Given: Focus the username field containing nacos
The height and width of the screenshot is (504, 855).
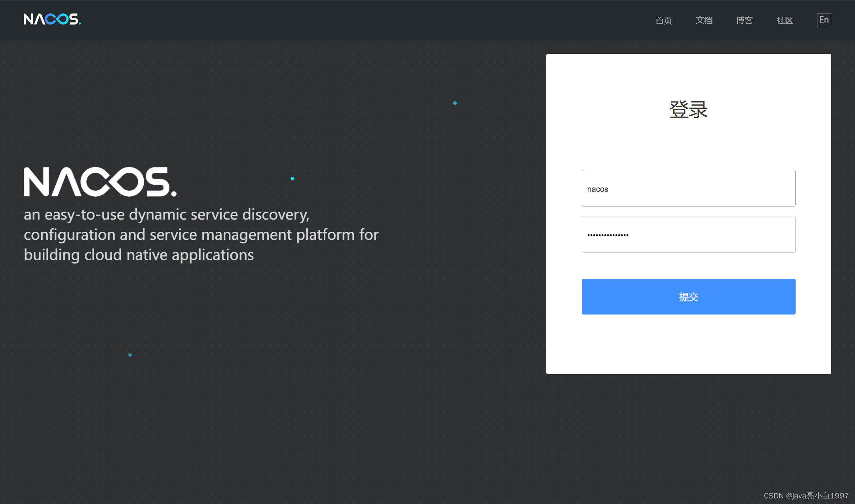Looking at the screenshot, I should (688, 188).
